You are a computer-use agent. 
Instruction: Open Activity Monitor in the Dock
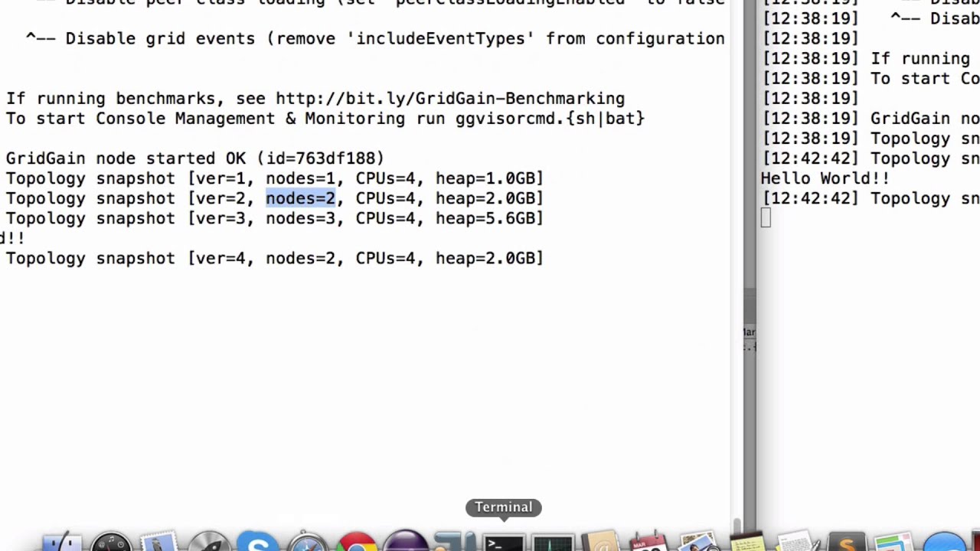pyautogui.click(x=553, y=543)
